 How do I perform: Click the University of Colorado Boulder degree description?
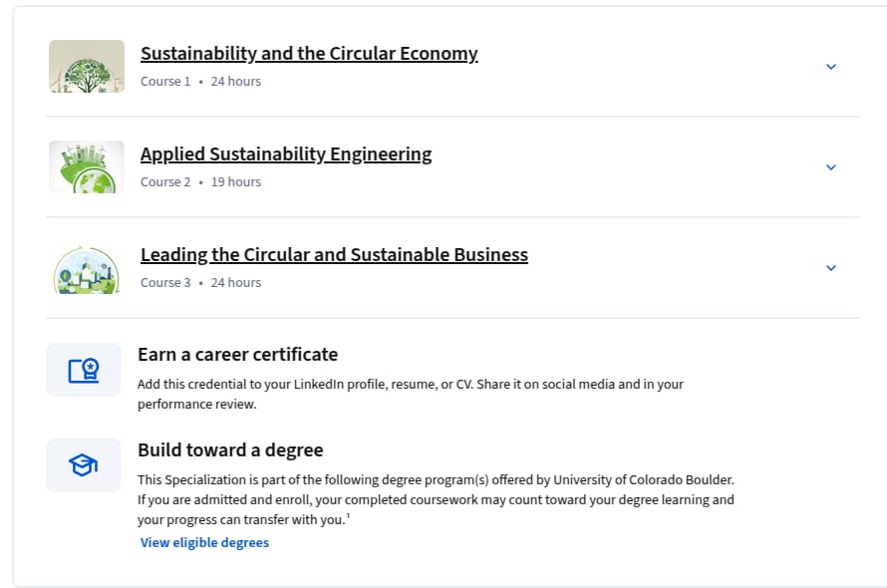436,499
